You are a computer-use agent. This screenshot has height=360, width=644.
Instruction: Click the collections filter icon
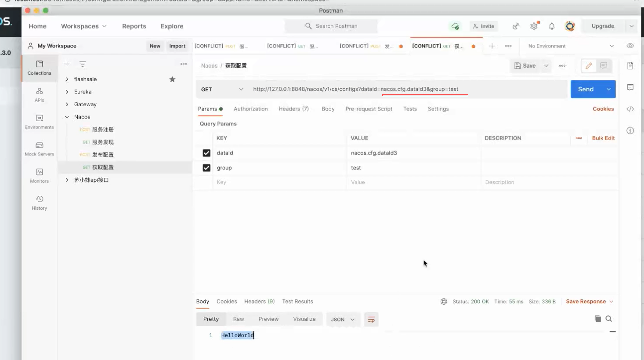pyautogui.click(x=83, y=64)
